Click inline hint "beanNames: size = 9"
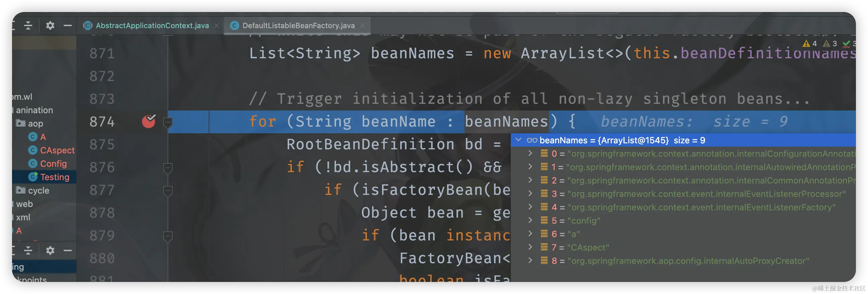Screen dimensions: 868x294 click(694, 122)
